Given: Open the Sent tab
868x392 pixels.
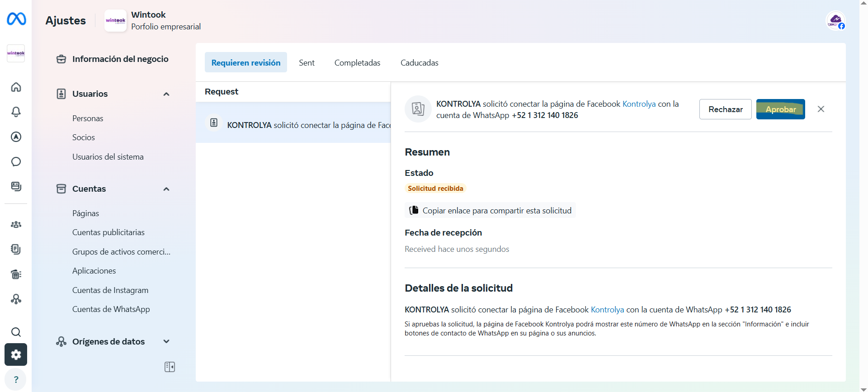Looking at the screenshot, I should coord(307,63).
